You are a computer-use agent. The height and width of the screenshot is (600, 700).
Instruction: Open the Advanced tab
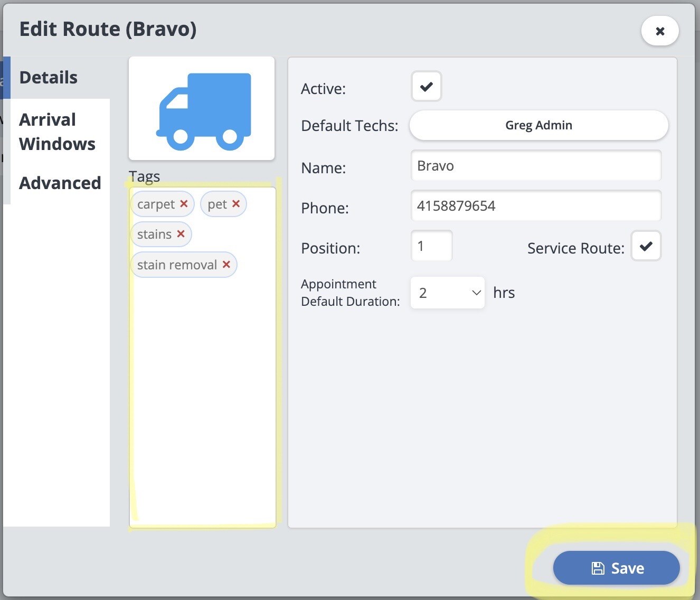pos(60,183)
